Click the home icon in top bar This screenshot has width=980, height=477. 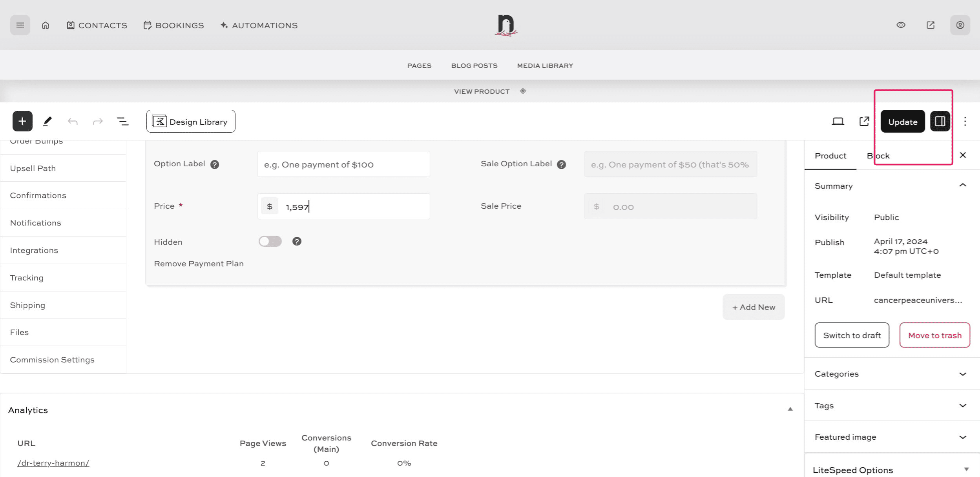(46, 25)
